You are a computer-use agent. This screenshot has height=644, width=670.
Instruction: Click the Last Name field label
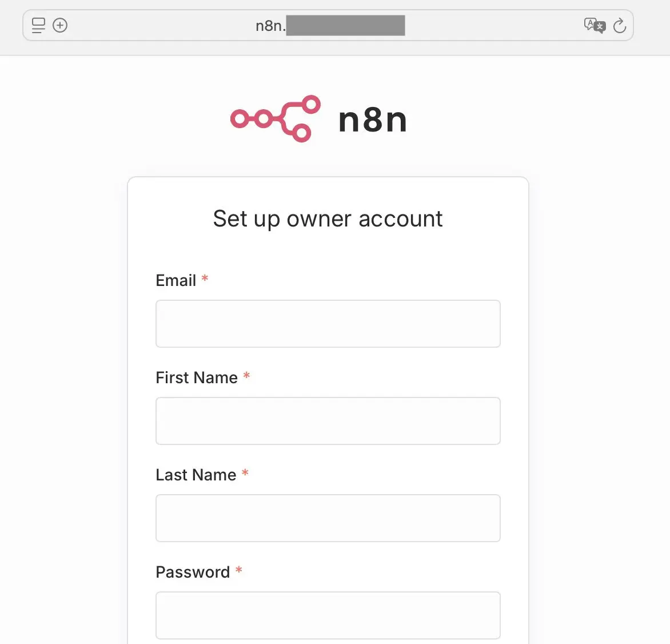195,475
